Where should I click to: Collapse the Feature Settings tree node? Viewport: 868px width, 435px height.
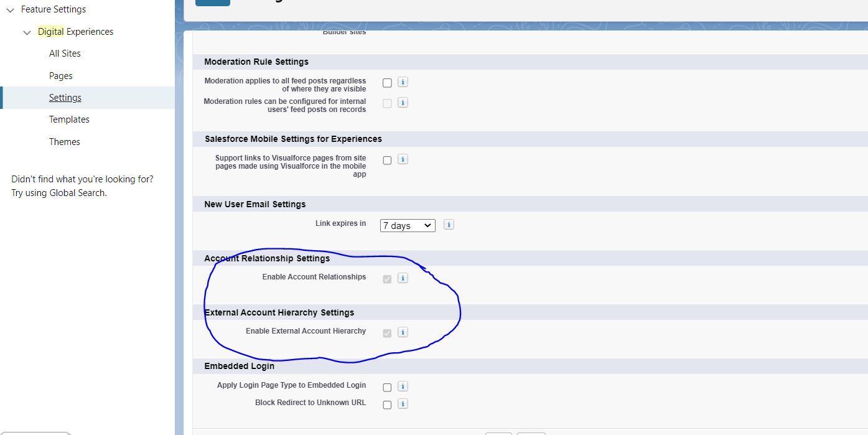[10, 10]
